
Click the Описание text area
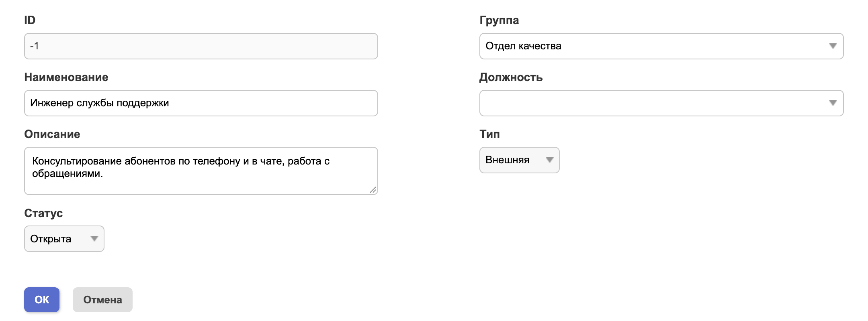point(201,171)
